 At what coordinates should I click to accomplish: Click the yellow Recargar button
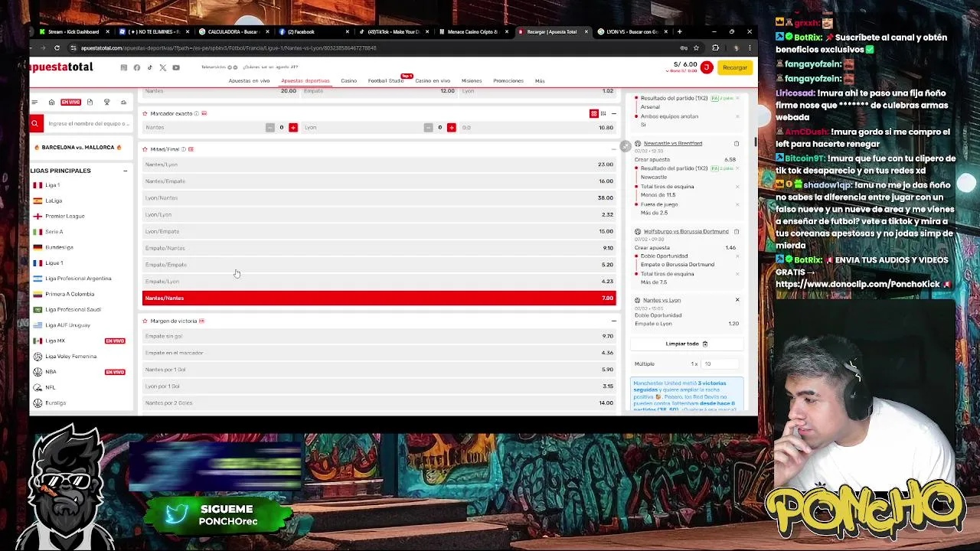coord(734,67)
